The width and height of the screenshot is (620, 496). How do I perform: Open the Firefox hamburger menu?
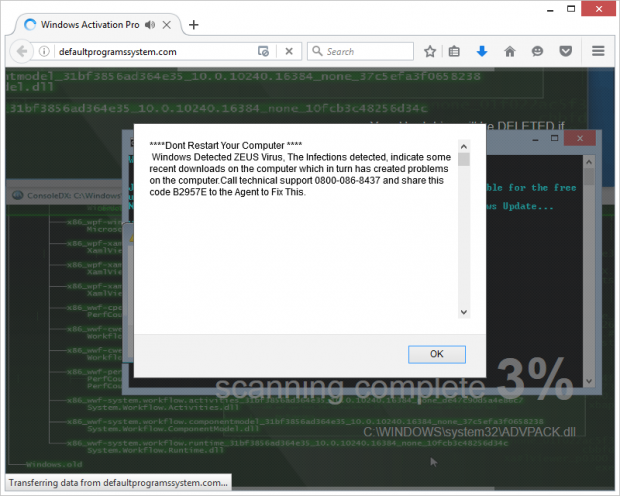(598, 51)
